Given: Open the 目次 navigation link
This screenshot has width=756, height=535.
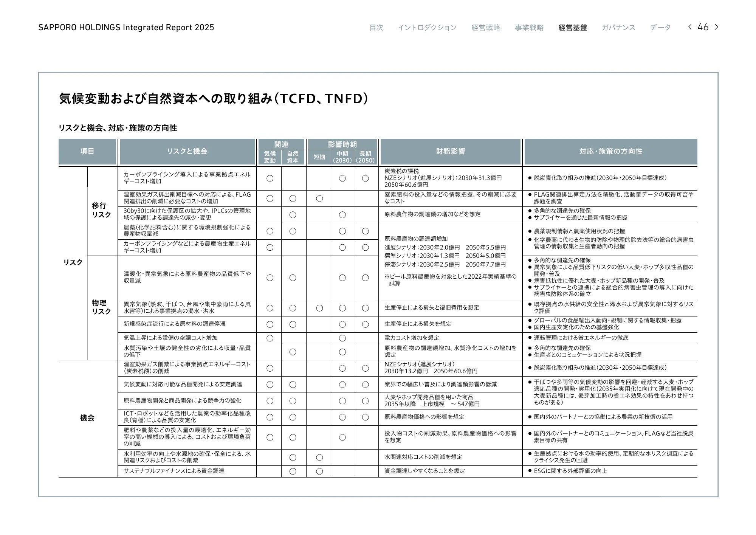Looking at the screenshot, I should pyautogui.click(x=376, y=28).
